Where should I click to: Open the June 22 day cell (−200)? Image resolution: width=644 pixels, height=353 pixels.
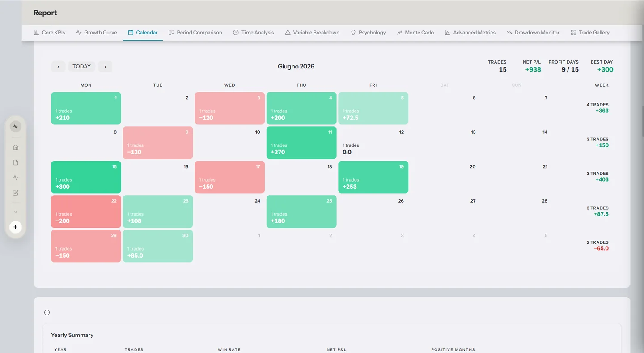86,212
